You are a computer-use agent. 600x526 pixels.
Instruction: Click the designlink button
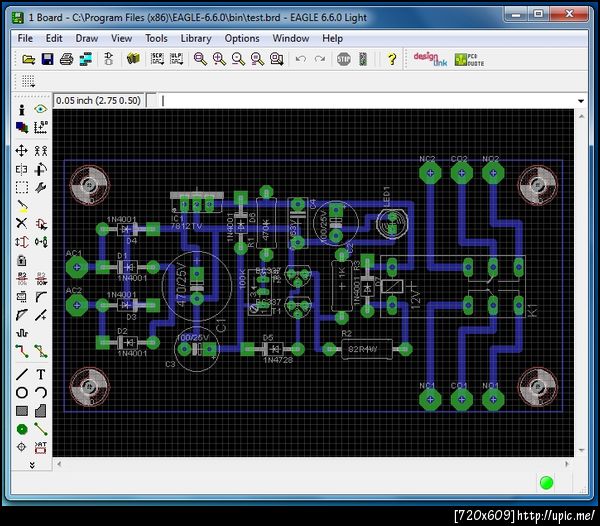[430, 59]
